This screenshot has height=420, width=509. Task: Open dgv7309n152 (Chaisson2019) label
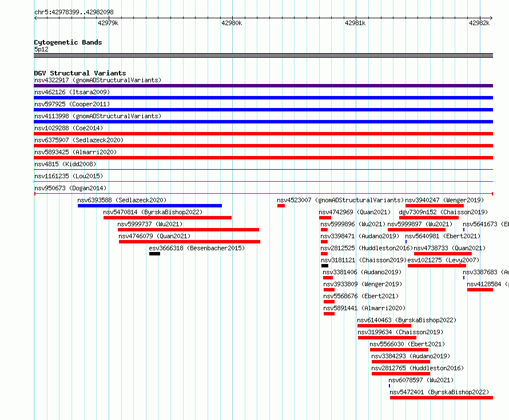click(x=443, y=212)
